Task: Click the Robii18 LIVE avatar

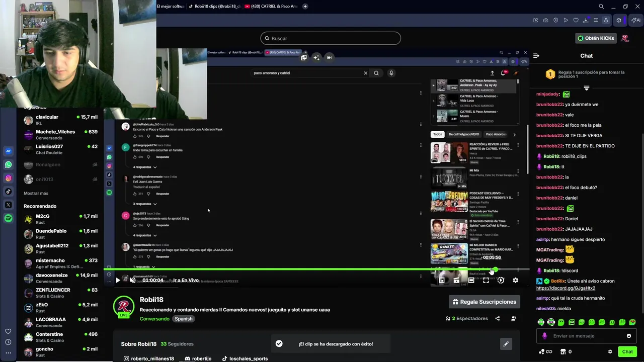Action: pyautogui.click(x=124, y=307)
